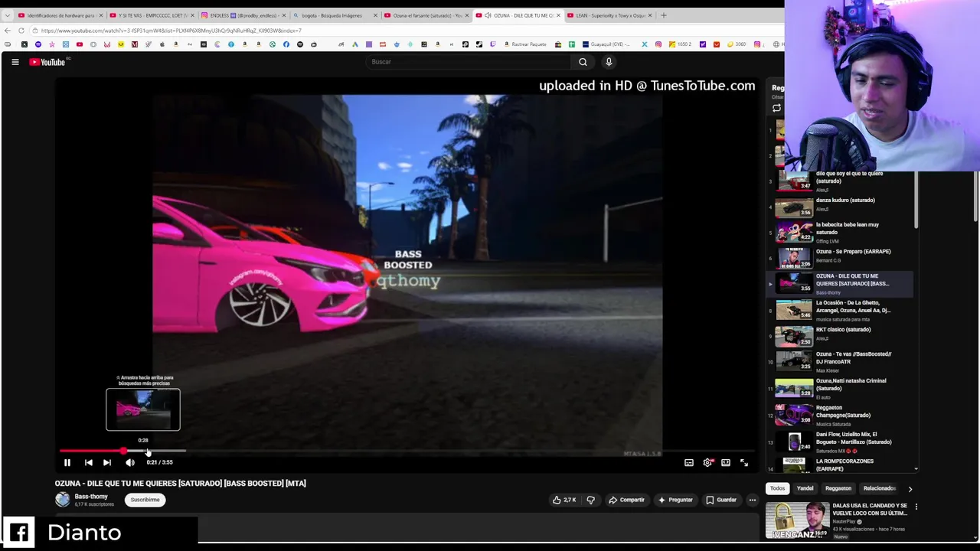
Task: Play 'Reggaeton Champagne(Saturado)' item
Action: coord(841,416)
